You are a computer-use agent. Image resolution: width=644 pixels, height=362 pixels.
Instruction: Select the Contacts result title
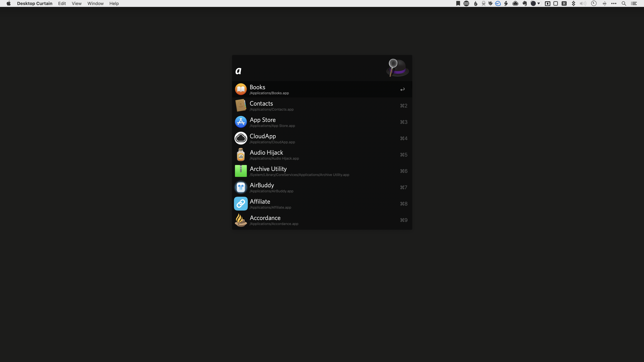[261, 103]
